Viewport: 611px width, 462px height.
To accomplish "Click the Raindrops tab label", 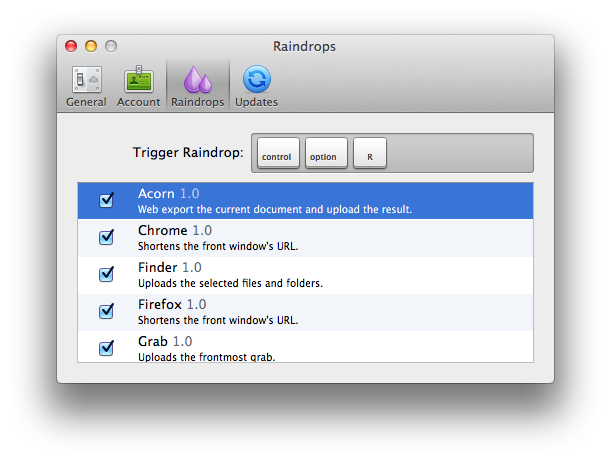I will pyautogui.click(x=198, y=102).
